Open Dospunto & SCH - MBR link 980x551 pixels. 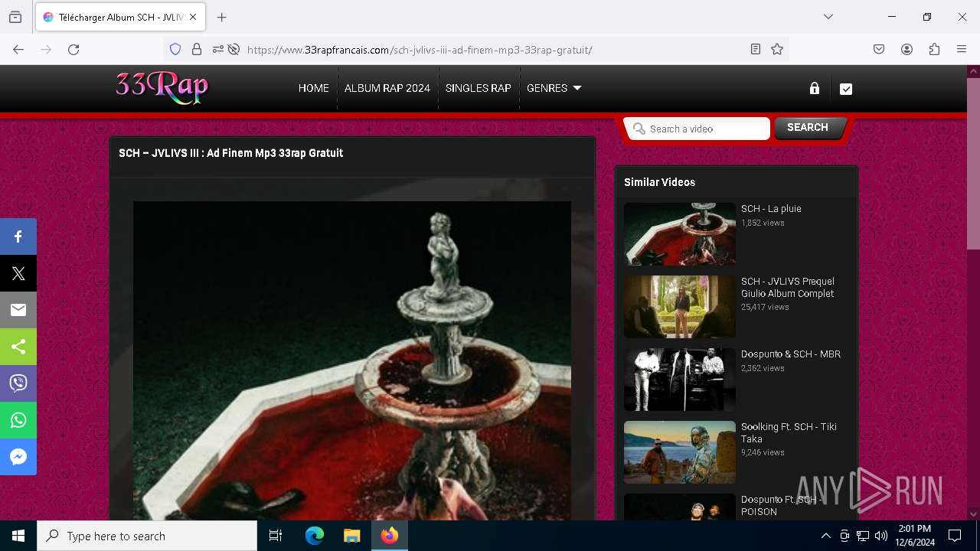[791, 354]
